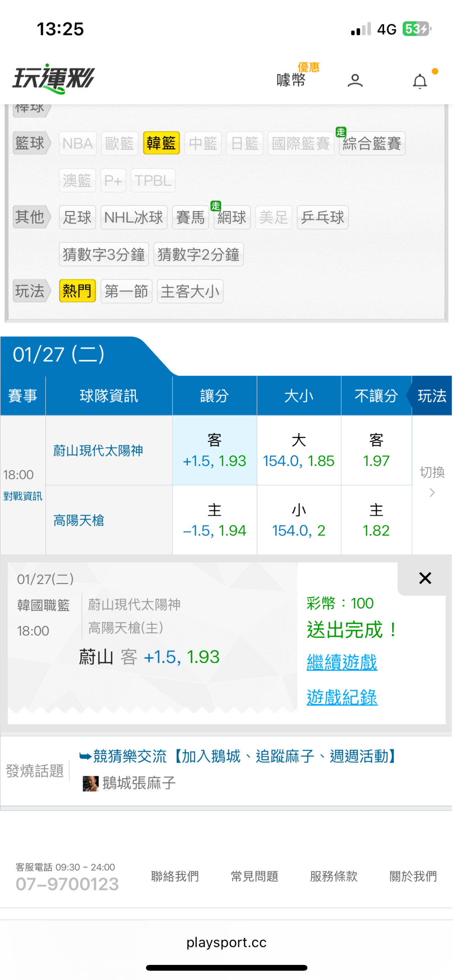The width and height of the screenshot is (453, 980).
Task: Pick the 大 154.0 over odds cell
Action: coord(299,451)
